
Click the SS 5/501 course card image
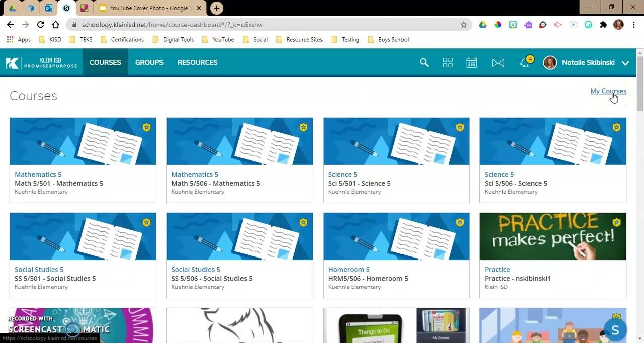coord(83,236)
